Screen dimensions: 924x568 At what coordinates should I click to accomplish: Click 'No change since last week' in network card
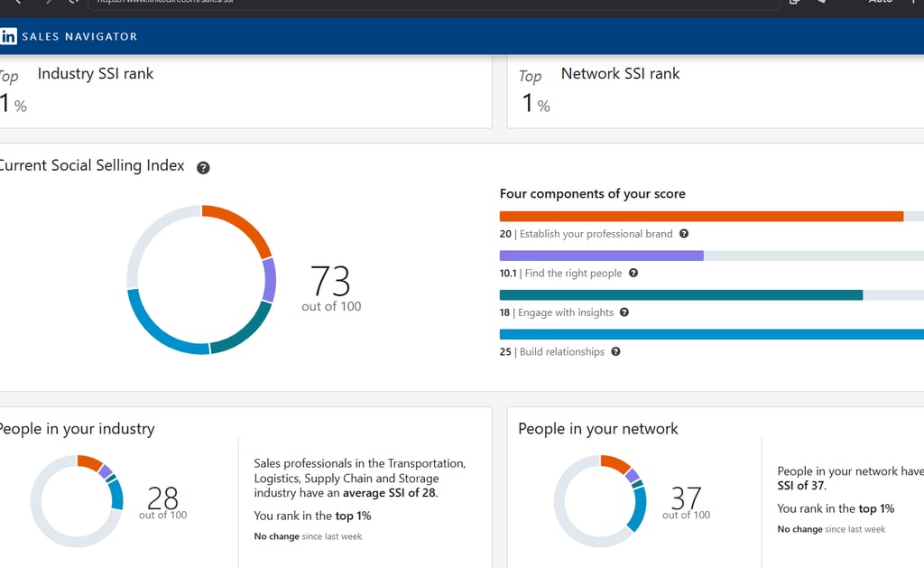click(831, 529)
